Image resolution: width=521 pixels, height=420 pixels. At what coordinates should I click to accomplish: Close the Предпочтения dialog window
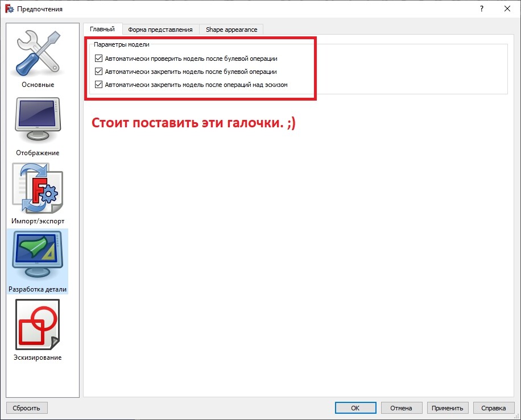(x=507, y=9)
